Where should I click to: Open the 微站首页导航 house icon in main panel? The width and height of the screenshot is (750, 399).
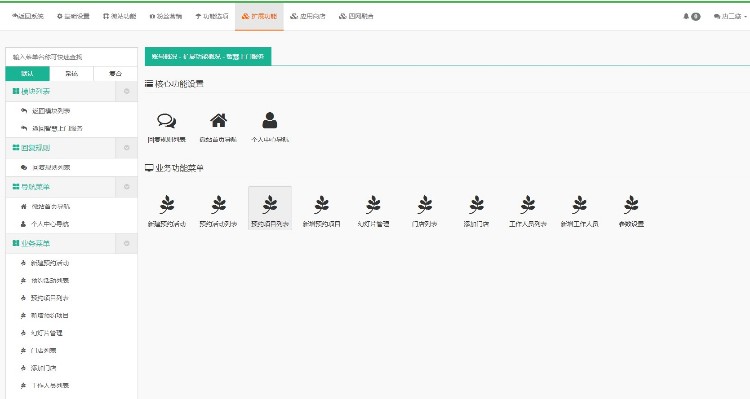(218, 120)
